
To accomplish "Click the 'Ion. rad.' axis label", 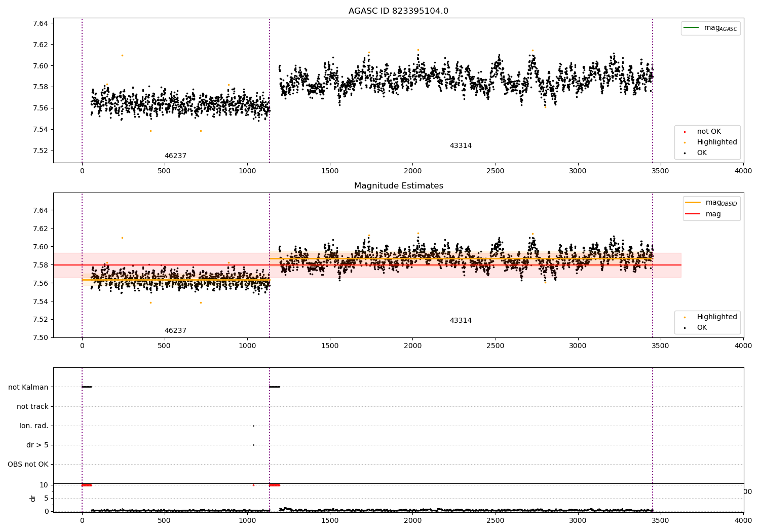I will (34, 426).
